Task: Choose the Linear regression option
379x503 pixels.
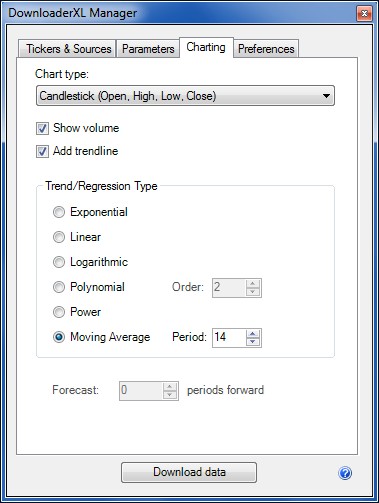Action: tap(59, 237)
